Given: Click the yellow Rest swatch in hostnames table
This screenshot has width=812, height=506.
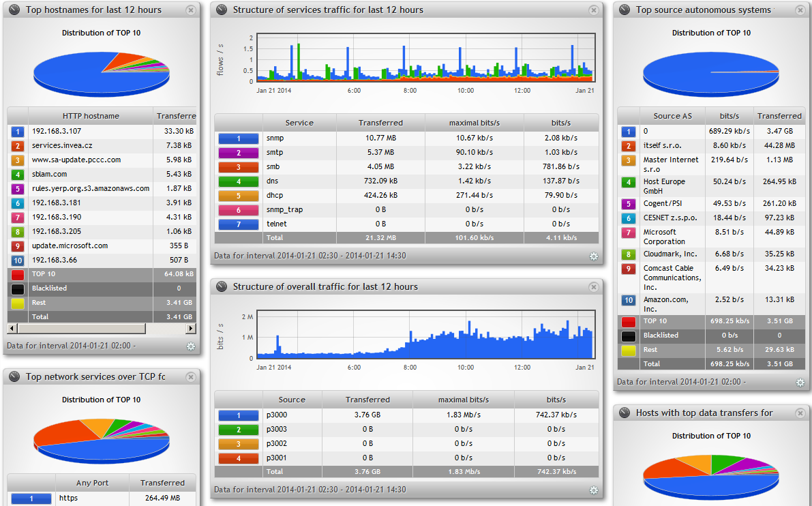Looking at the screenshot, I should coord(18,303).
